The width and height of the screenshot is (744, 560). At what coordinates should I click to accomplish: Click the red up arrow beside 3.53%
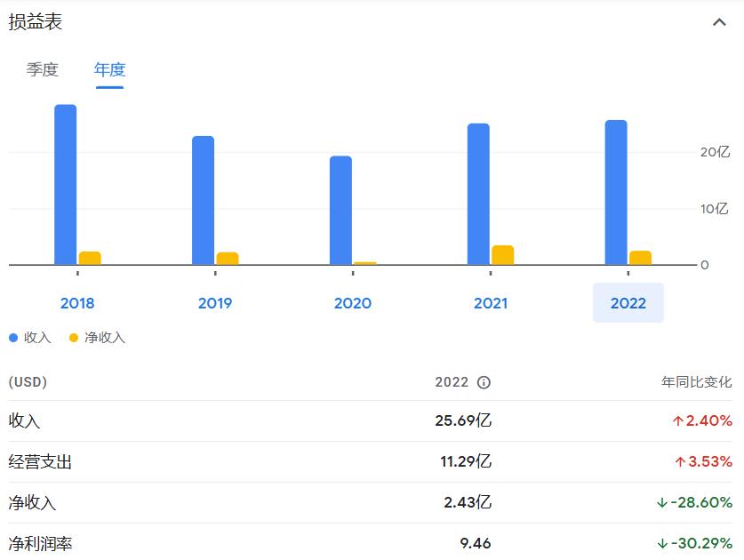tap(678, 462)
